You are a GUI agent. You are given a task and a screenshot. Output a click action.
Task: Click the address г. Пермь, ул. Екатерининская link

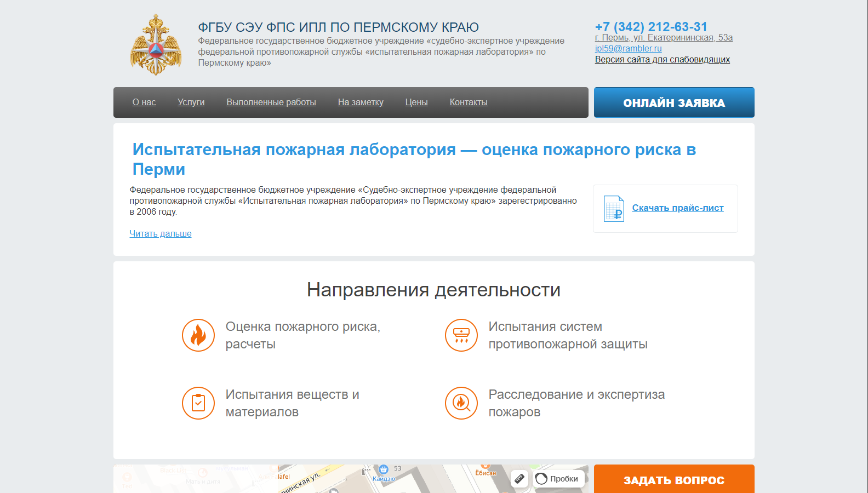coord(664,38)
